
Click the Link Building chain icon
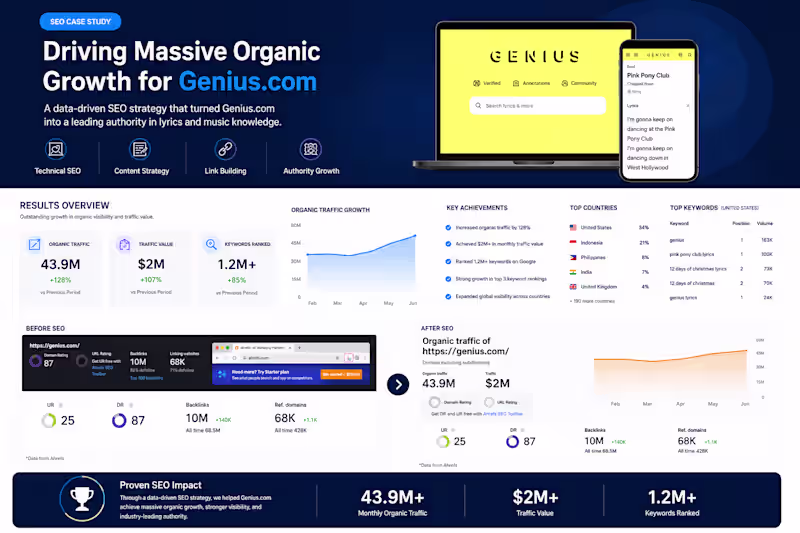[225, 149]
